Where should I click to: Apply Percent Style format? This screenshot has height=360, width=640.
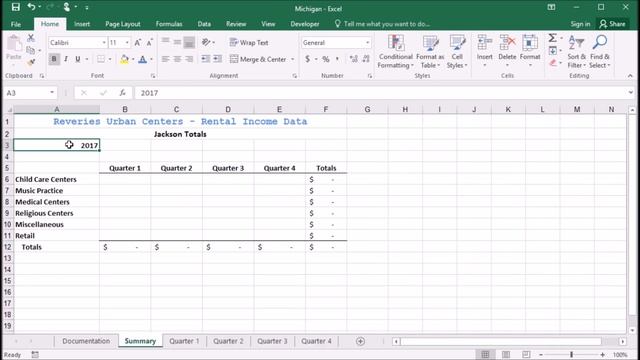pyautogui.click(x=326, y=59)
